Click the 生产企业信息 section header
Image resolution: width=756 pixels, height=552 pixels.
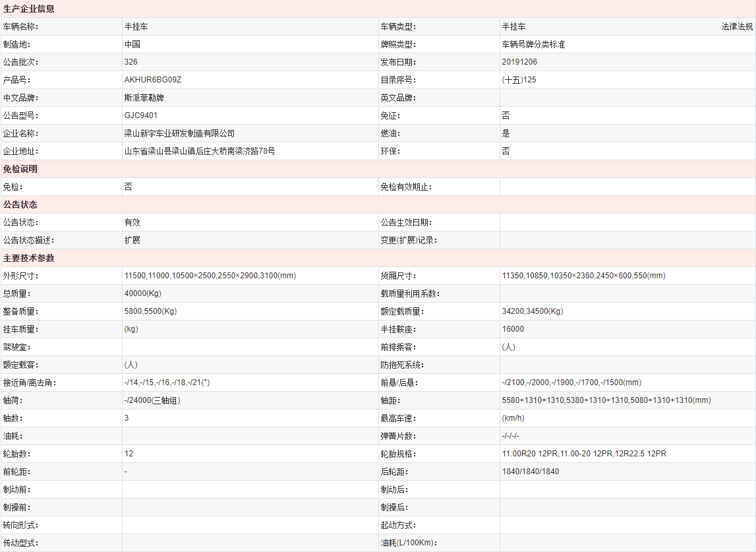29,9
